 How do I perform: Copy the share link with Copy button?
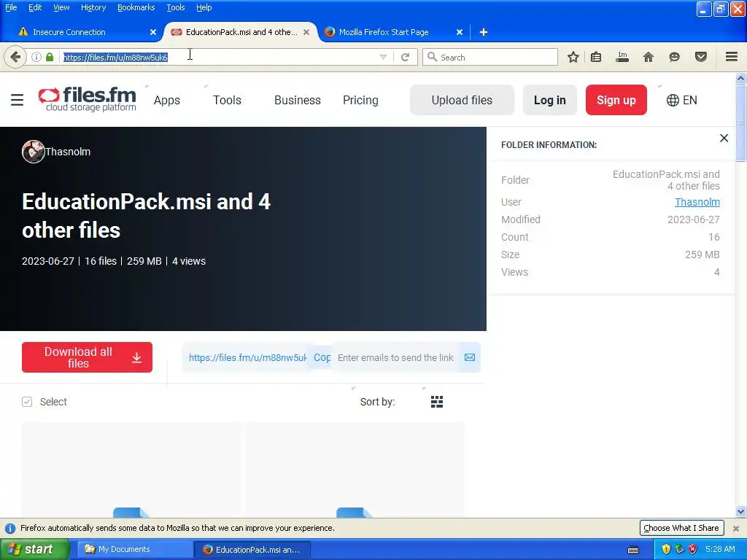click(x=322, y=357)
